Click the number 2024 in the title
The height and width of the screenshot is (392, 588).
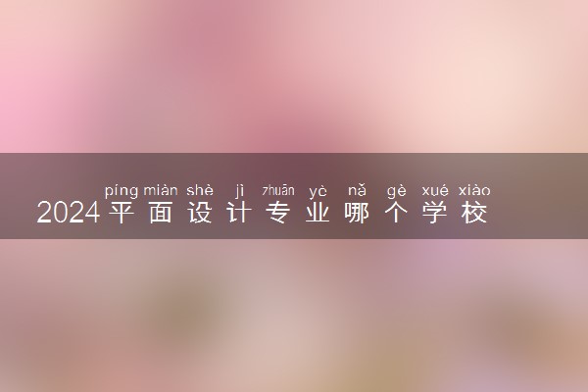point(69,213)
